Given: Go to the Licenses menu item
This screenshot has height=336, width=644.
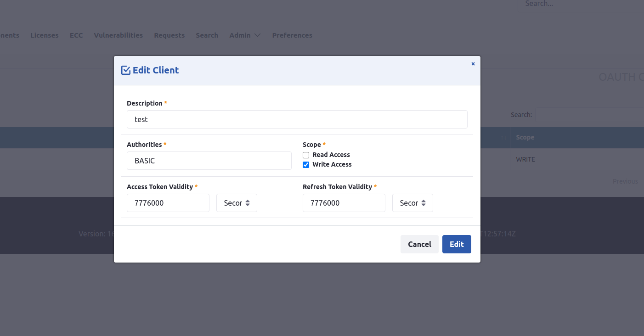Looking at the screenshot, I should 44,35.
